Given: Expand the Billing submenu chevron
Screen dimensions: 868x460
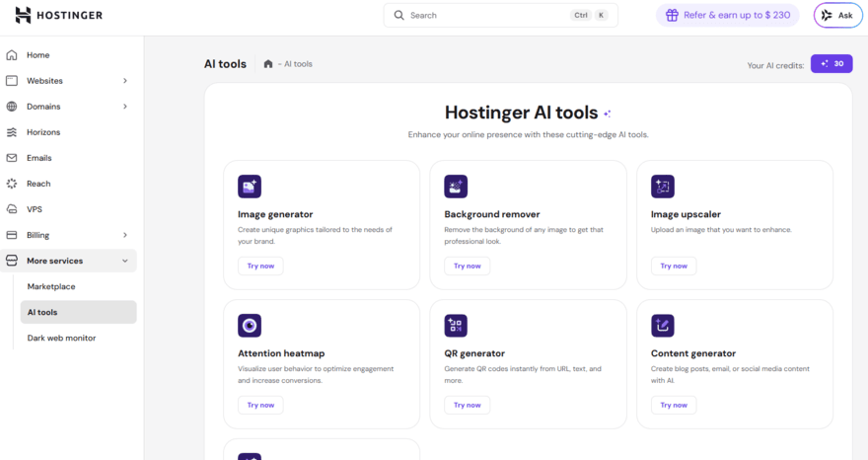Looking at the screenshot, I should click(x=125, y=235).
